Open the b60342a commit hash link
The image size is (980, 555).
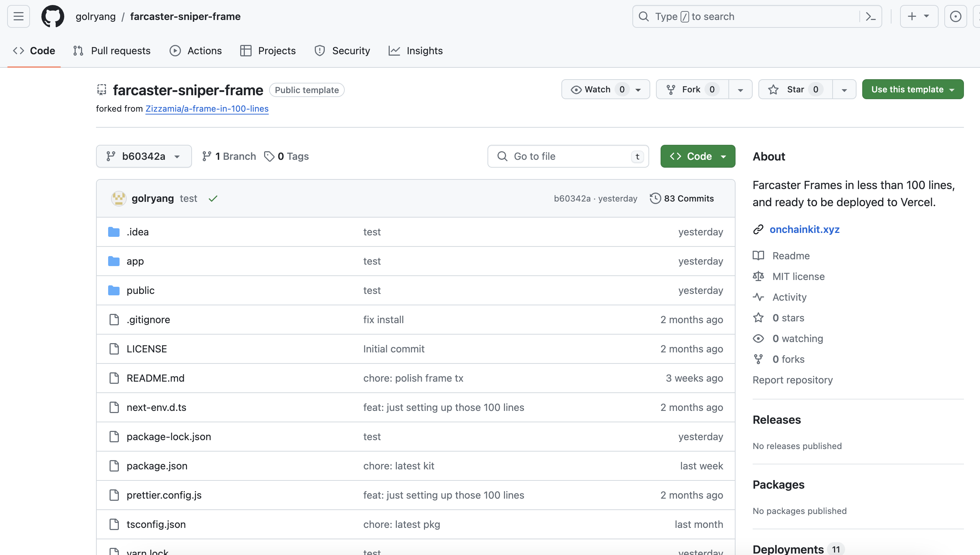[572, 199]
